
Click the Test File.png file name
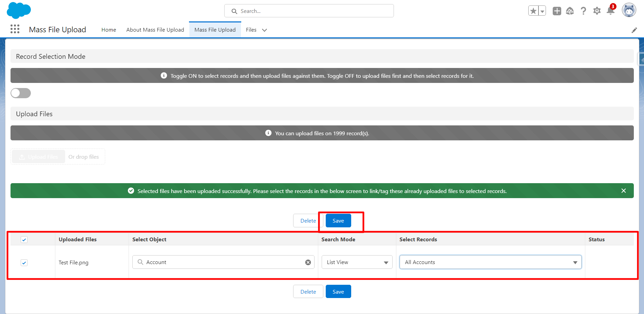click(73, 263)
